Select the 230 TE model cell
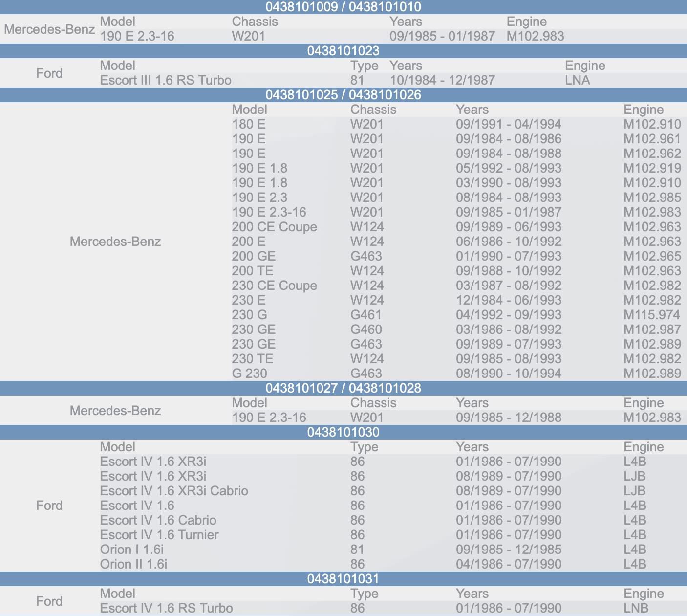The height and width of the screenshot is (616, 687). (x=253, y=359)
